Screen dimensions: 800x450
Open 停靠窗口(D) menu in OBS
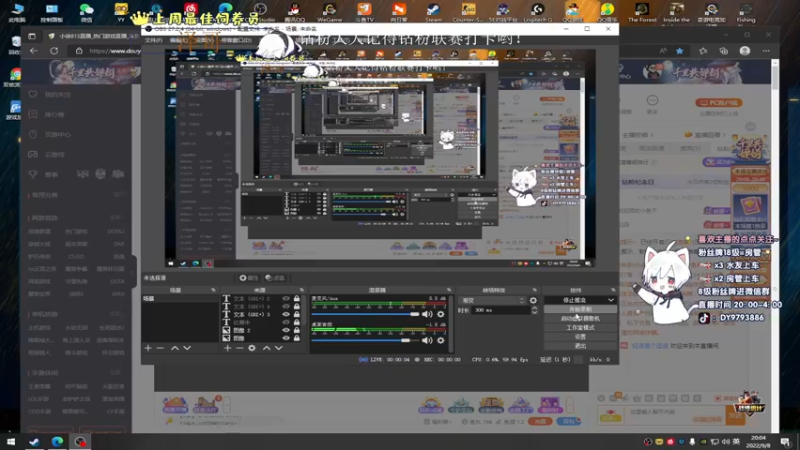point(236,40)
